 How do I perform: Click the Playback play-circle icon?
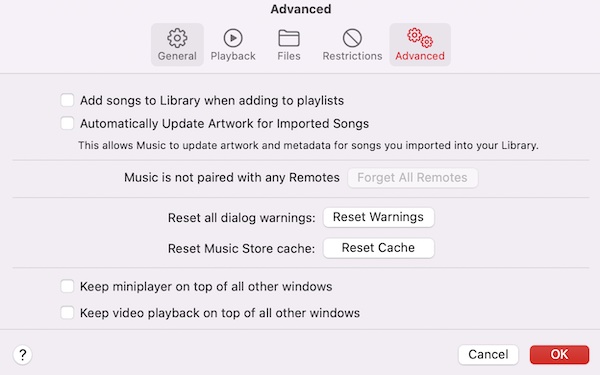tap(233, 38)
